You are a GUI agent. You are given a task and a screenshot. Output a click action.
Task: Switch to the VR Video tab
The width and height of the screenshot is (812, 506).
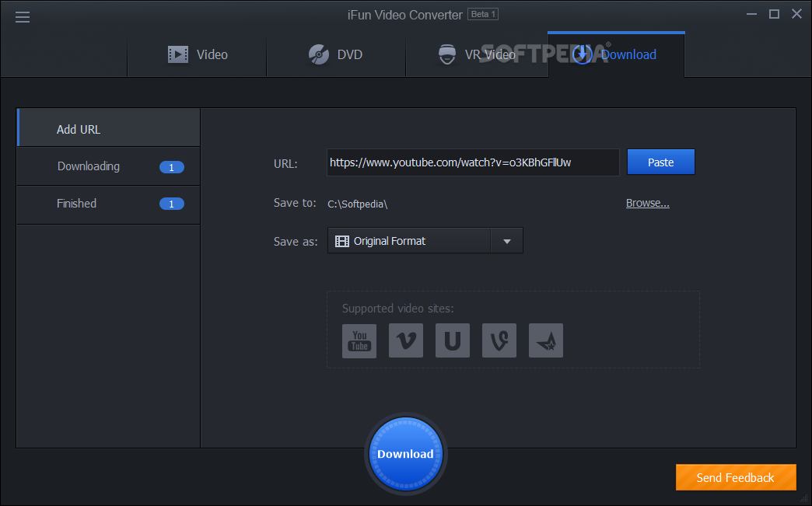tap(477, 54)
